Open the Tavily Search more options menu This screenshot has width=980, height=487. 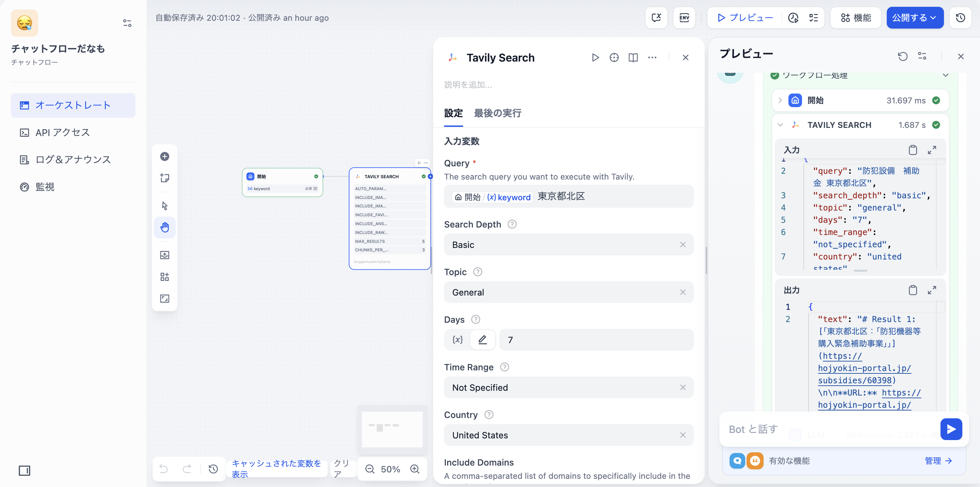[652, 57]
